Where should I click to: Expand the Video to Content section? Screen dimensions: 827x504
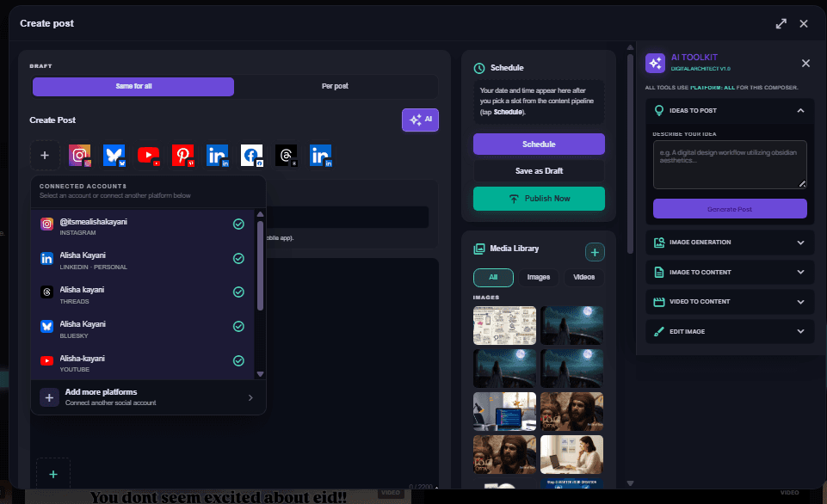(802, 301)
